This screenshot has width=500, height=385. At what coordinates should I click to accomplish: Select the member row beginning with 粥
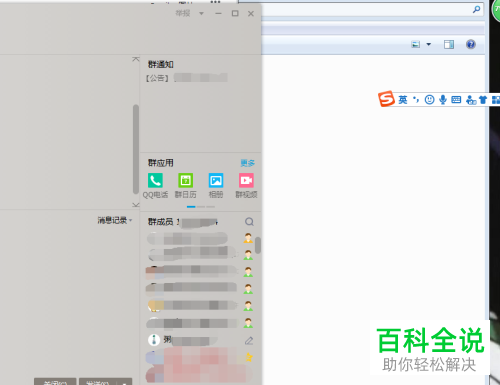(200, 340)
